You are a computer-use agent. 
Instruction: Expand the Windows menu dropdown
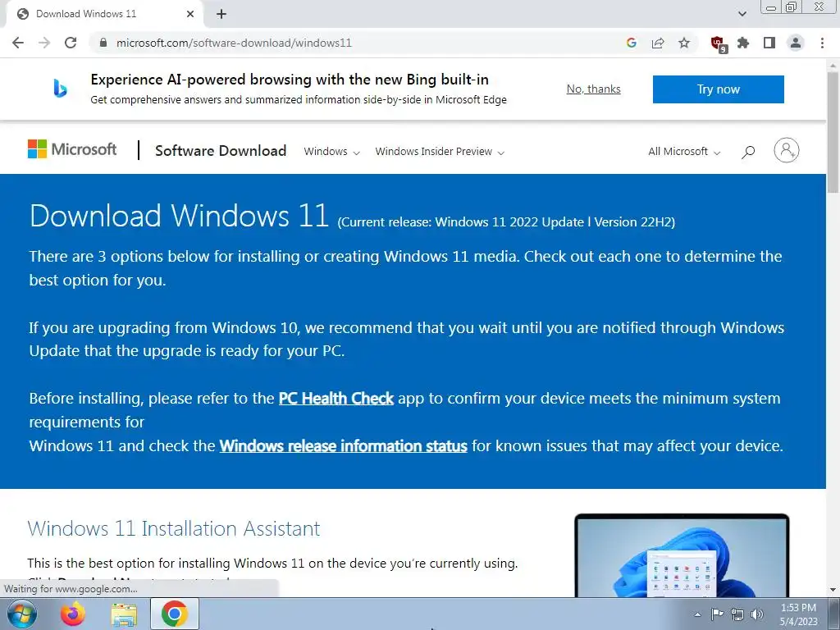tap(331, 152)
